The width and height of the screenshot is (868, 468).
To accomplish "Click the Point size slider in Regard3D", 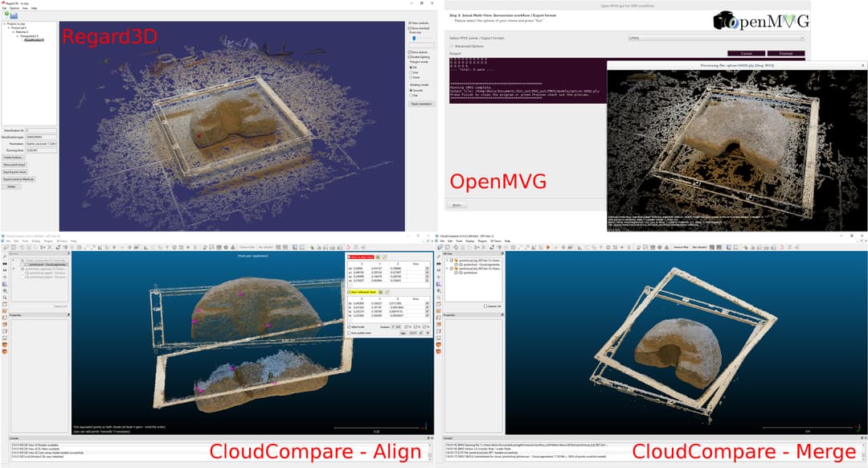I will click(x=415, y=38).
